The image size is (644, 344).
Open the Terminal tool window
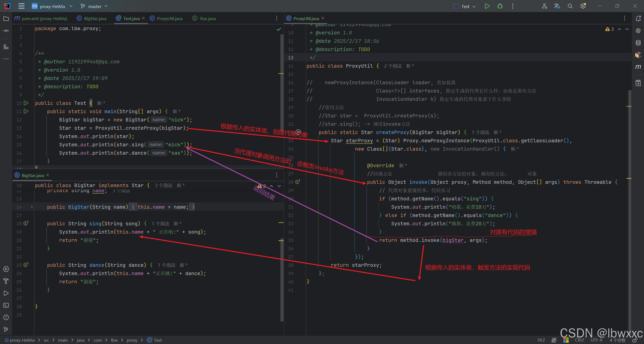pyautogui.click(x=6, y=305)
